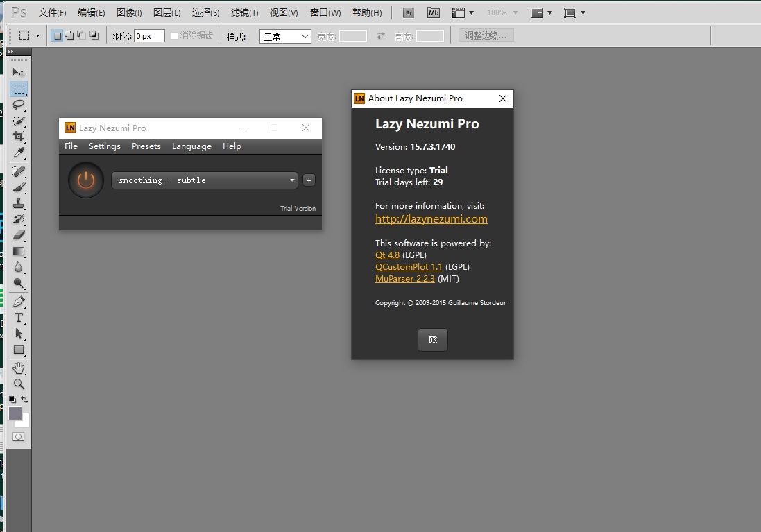Viewport: 761px width, 532px height.
Task: Reset default foreground and background colors
Action: 12,400
